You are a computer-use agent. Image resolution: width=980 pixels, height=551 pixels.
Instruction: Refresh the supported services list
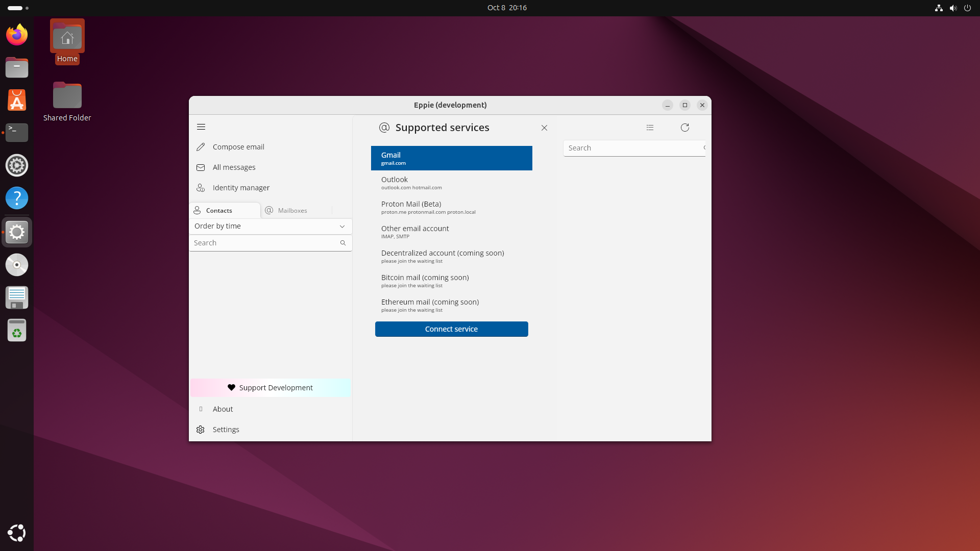[x=684, y=128]
